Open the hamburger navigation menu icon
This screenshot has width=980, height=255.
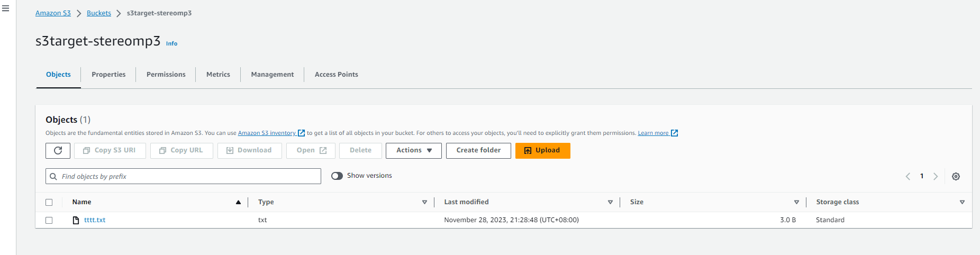(6, 8)
